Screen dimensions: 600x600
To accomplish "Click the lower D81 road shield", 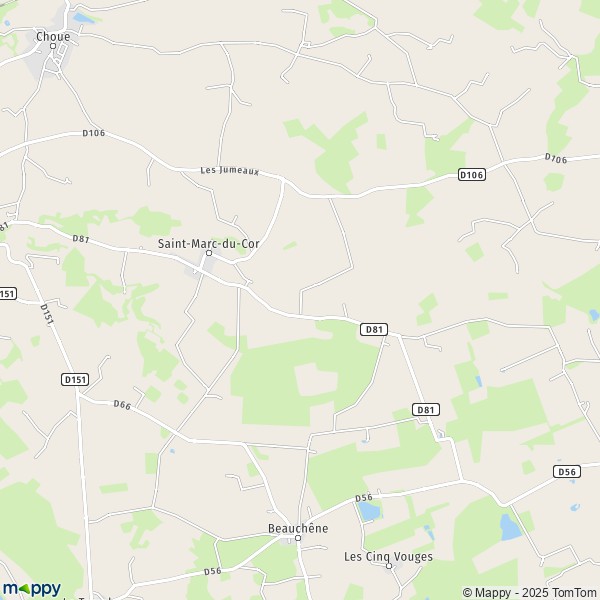I will pyautogui.click(x=426, y=410).
